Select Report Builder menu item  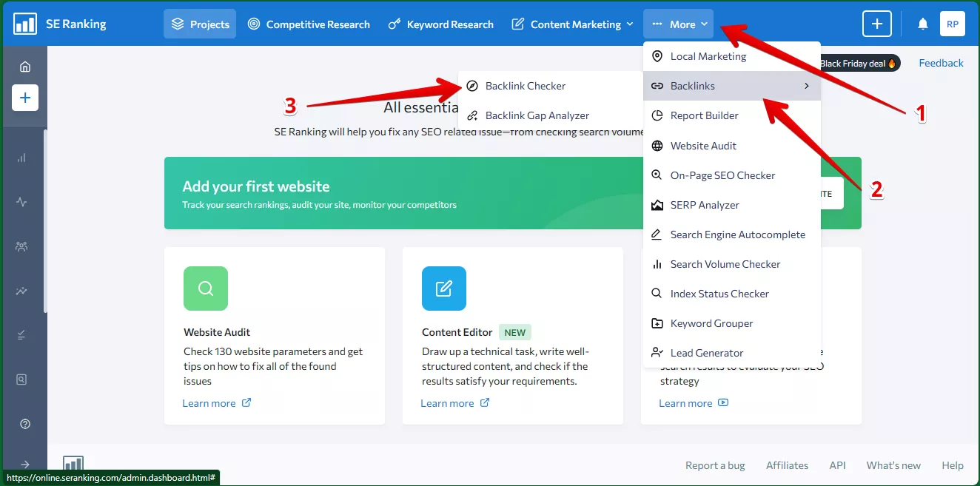point(732,115)
